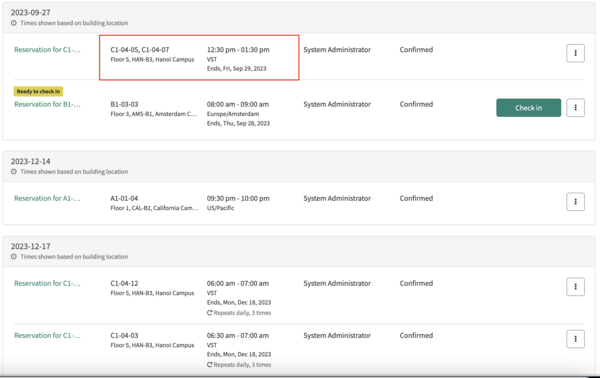Click Ends, Thu, Sep 28, 2023 text
This screenshot has height=378, width=600.
pos(238,123)
